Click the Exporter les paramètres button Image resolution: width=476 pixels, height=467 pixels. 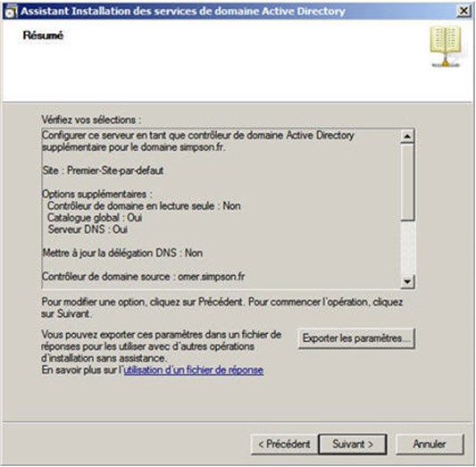(x=356, y=338)
